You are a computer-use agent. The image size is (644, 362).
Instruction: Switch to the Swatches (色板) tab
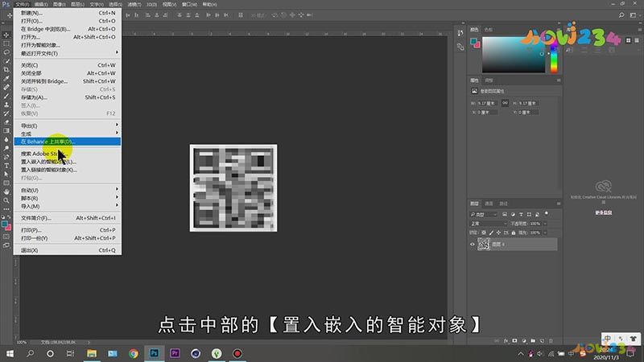(x=489, y=30)
